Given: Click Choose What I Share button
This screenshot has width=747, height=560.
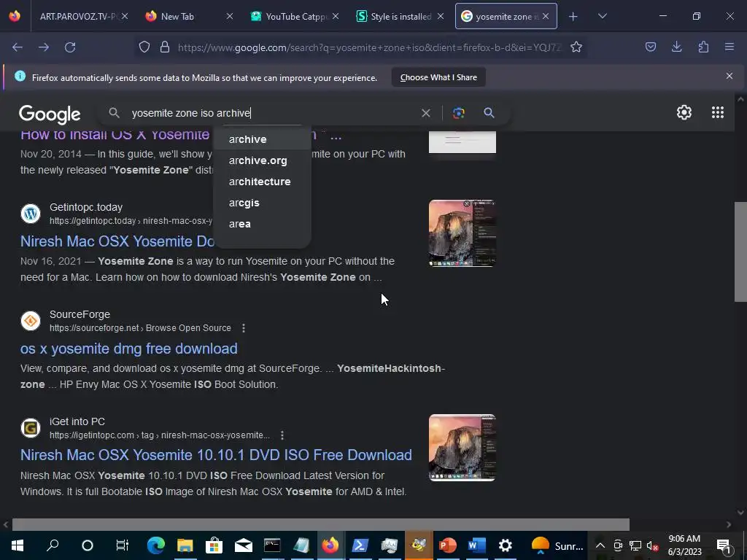Looking at the screenshot, I should tap(438, 77).
